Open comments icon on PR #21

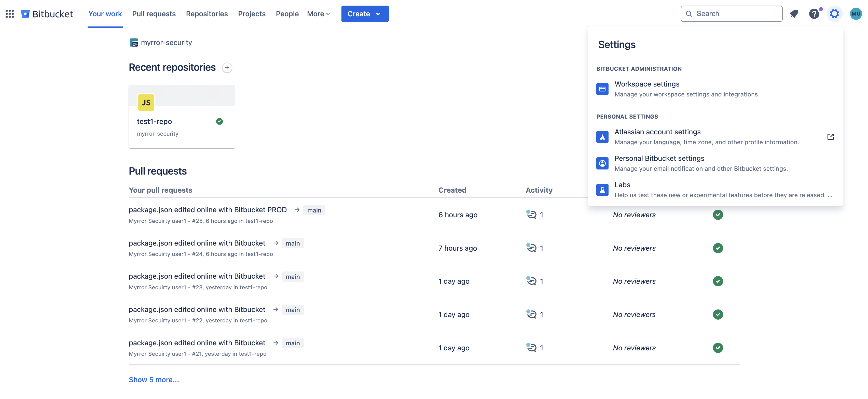click(x=531, y=347)
